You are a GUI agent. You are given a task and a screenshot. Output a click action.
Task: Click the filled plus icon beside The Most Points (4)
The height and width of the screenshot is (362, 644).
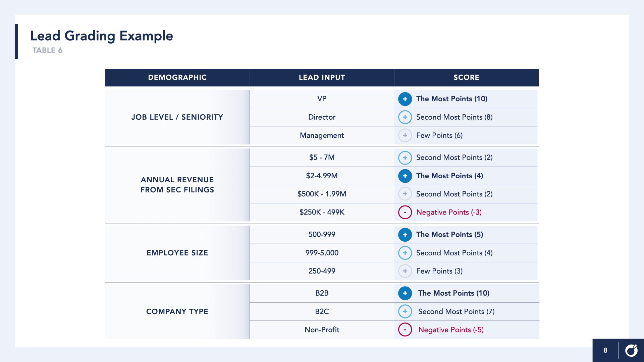point(405,176)
